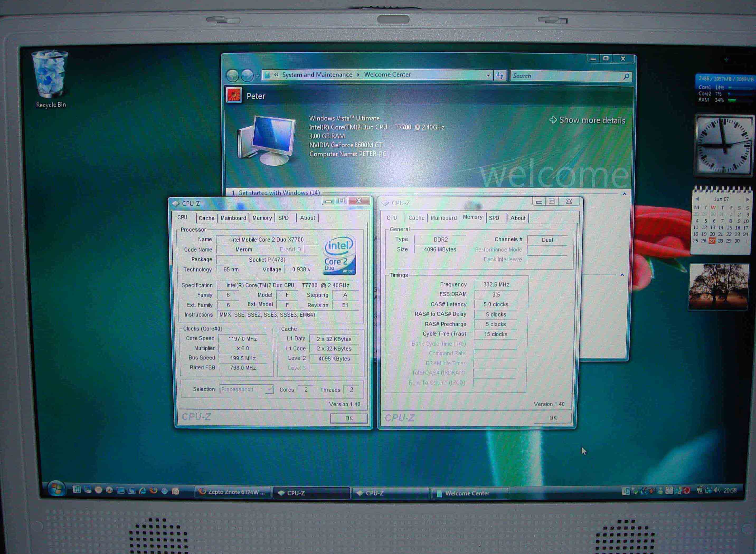Switch to Mainboard tab in left CPU-Z
Screen dimensions: 756x554
pos(233,218)
